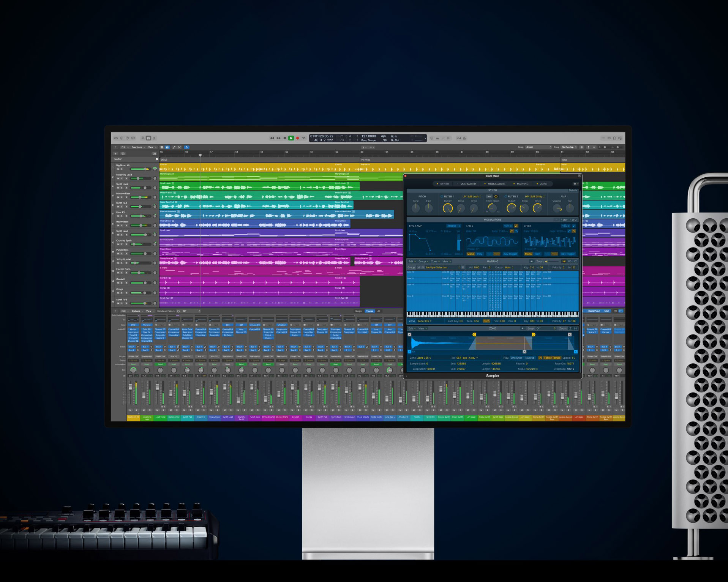Image resolution: width=728 pixels, height=582 pixels.
Task: Click the Sampler gear settings icon
Action: (575, 184)
